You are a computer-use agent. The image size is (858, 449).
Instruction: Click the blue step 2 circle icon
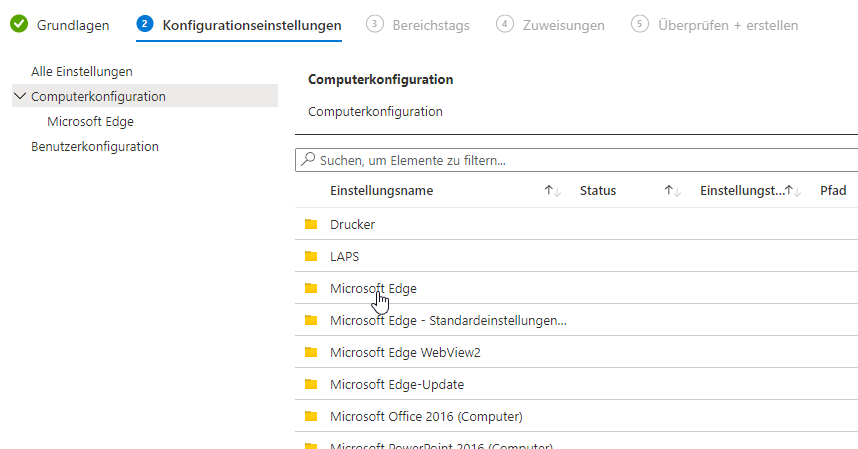coord(145,24)
